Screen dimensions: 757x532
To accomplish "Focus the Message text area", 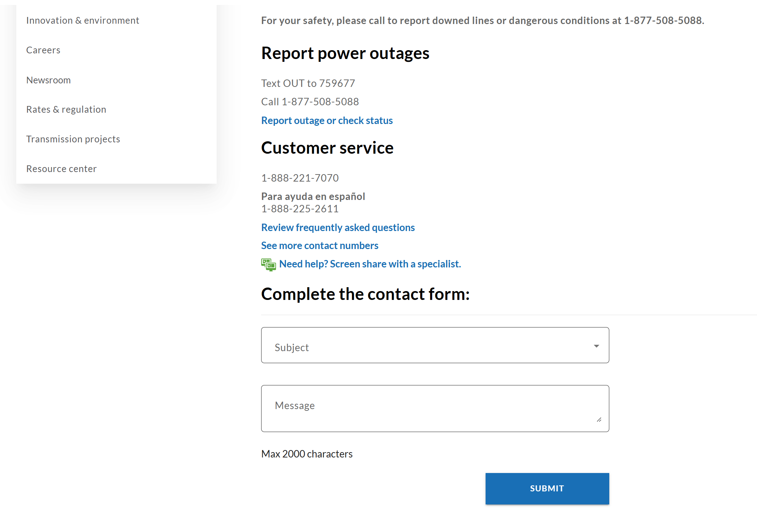I will coord(435,408).
